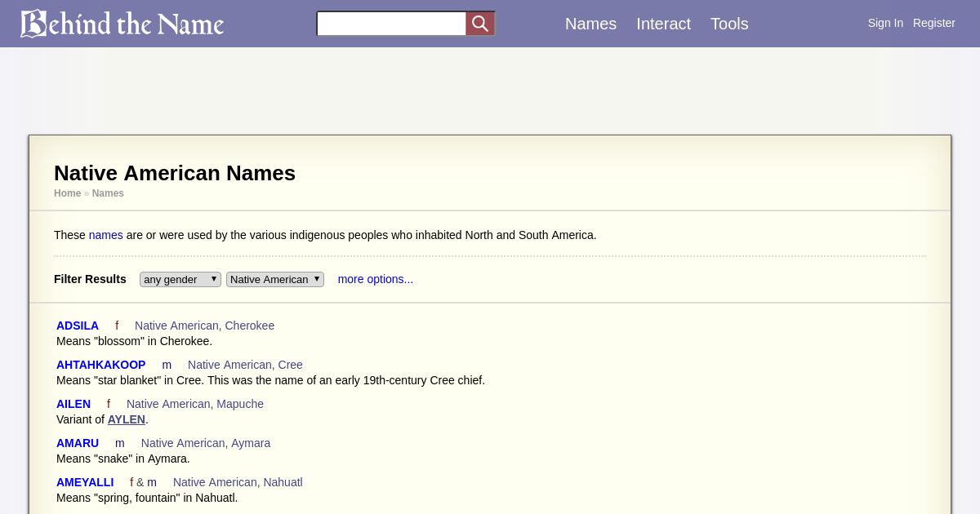Click gender marker 'f & m' beside AMEYALLI
This screenshot has width=980, height=514.
[x=144, y=482]
